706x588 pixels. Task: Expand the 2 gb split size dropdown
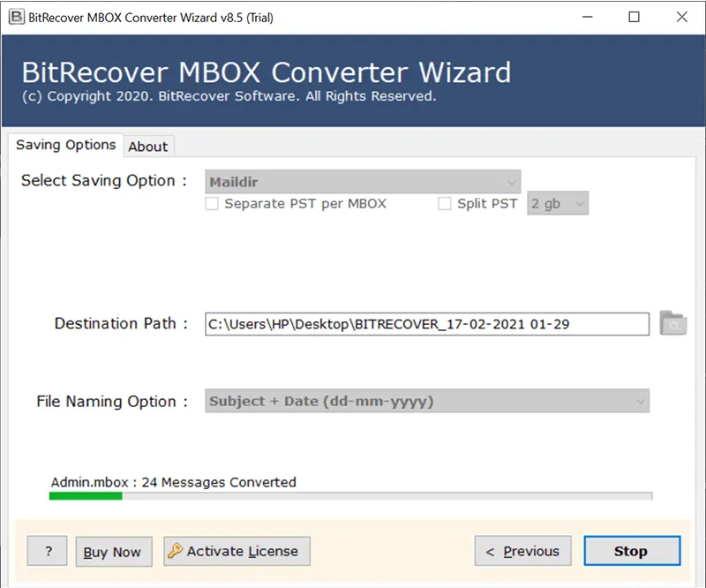(558, 204)
